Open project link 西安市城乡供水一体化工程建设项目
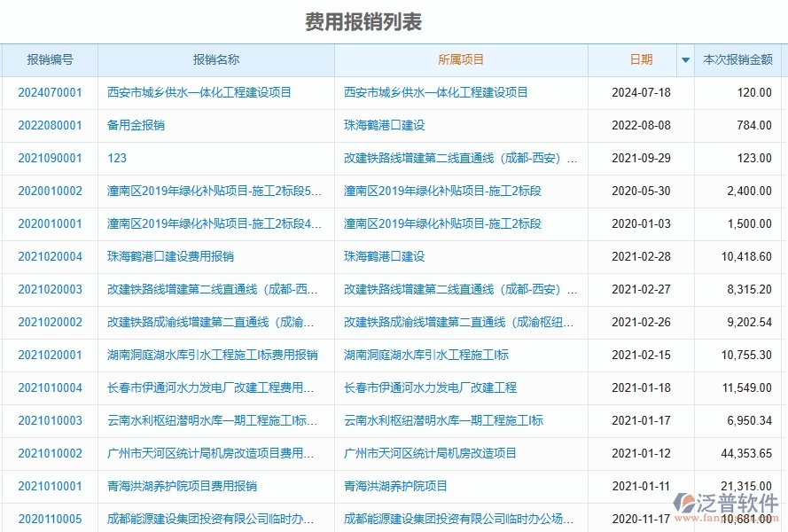Viewport: 788px width, 532px height. (x=433, y=92)
